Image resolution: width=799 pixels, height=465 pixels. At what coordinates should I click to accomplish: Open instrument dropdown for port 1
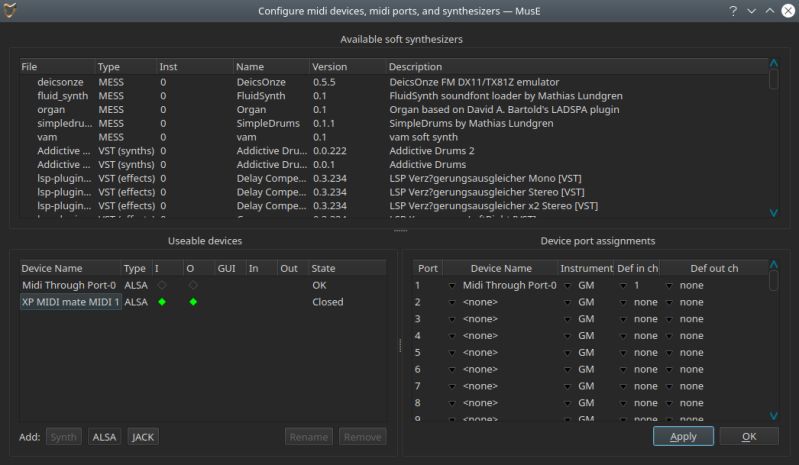(568, 286)
